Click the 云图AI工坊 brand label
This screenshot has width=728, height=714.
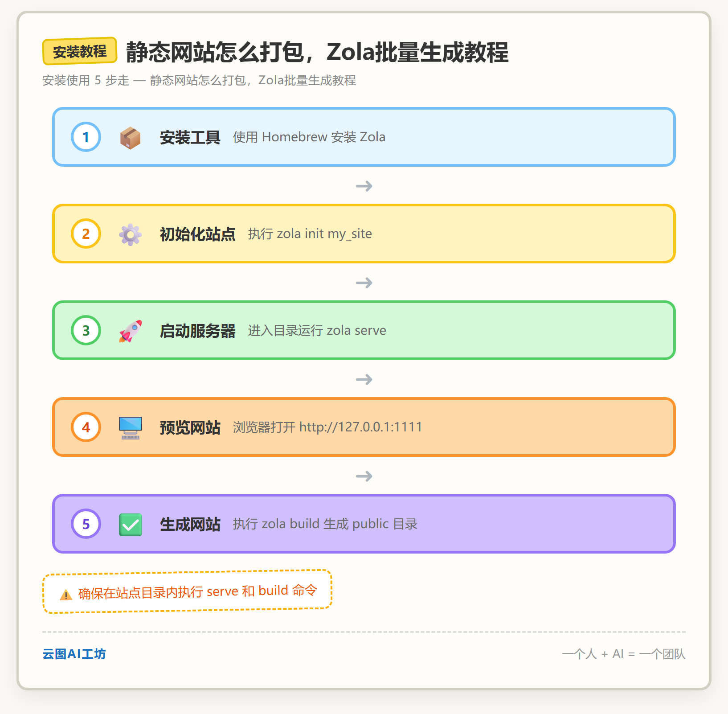(x=74, y=654)
